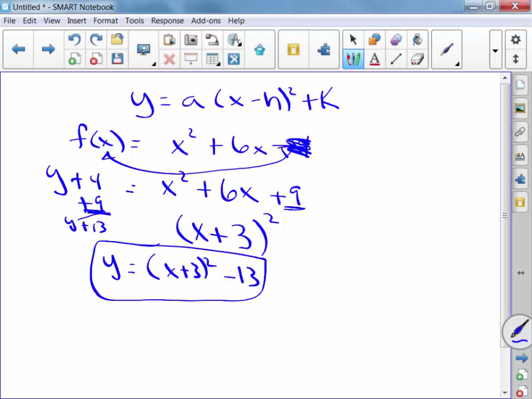This screenshot has height=399, width=532.
Task: Open the Insert menu
Action: point(76,21)
